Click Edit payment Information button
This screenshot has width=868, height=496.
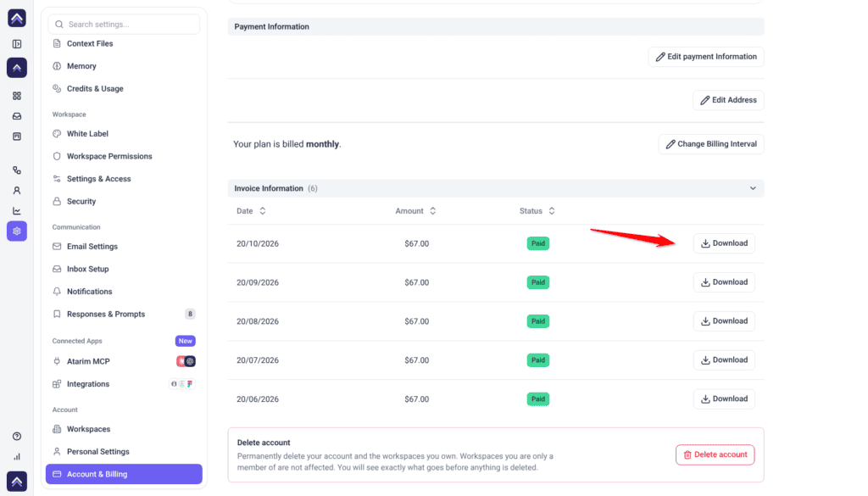tap(706, 57)
